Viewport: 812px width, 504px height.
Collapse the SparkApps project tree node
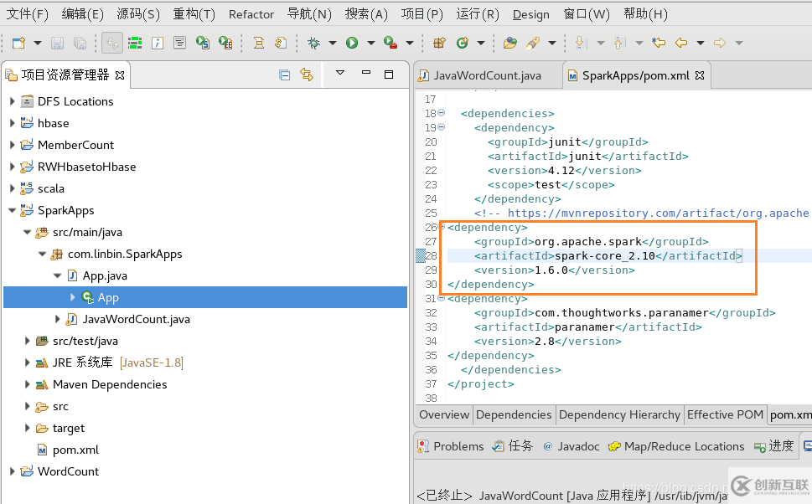(x=13, y=211)
